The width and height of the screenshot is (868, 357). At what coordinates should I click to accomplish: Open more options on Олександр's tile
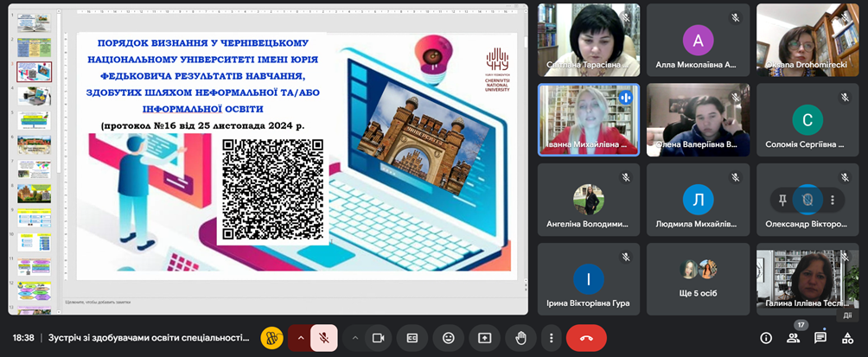point(832,201)
